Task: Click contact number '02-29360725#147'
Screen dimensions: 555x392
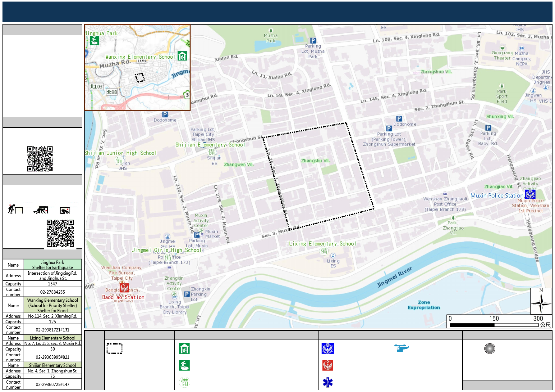Action: coord(53,384)
